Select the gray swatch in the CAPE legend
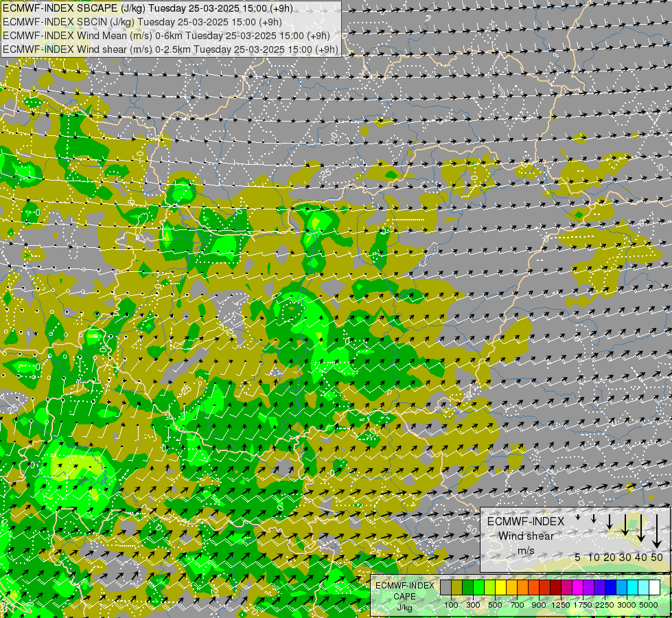 point(445,587)
